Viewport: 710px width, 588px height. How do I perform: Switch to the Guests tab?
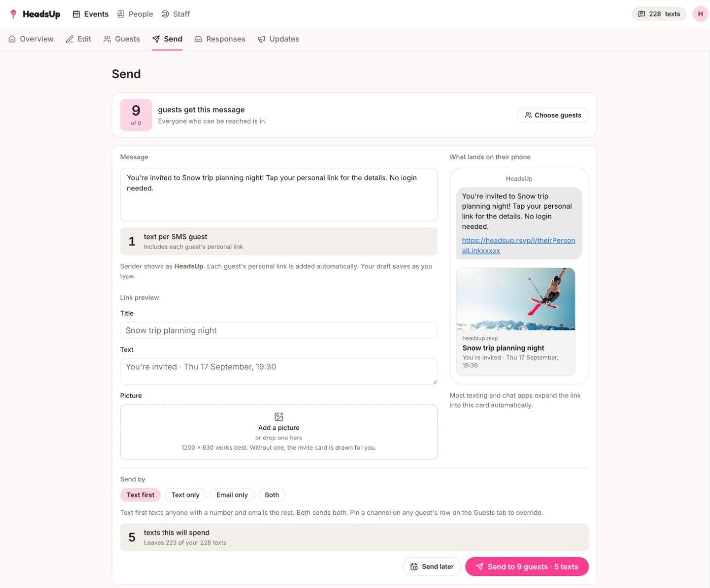pyautogui.click(x=122, y=39)
